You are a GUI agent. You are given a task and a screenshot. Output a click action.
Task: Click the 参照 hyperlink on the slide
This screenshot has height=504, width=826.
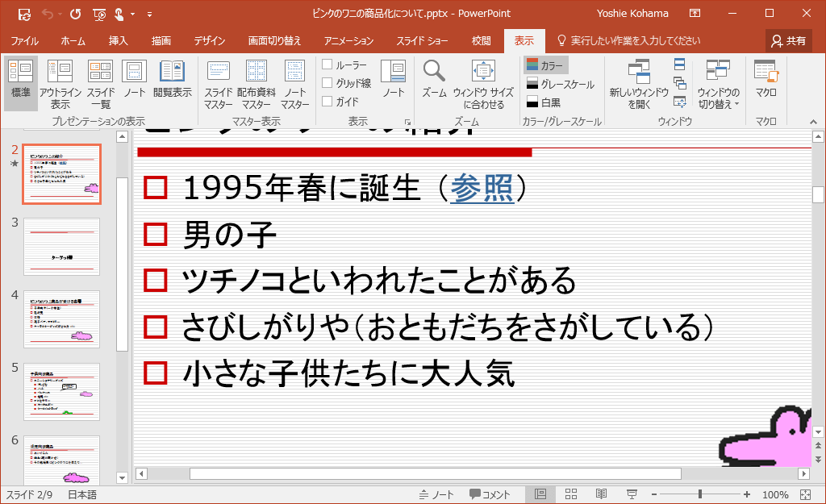coord(482,188)
